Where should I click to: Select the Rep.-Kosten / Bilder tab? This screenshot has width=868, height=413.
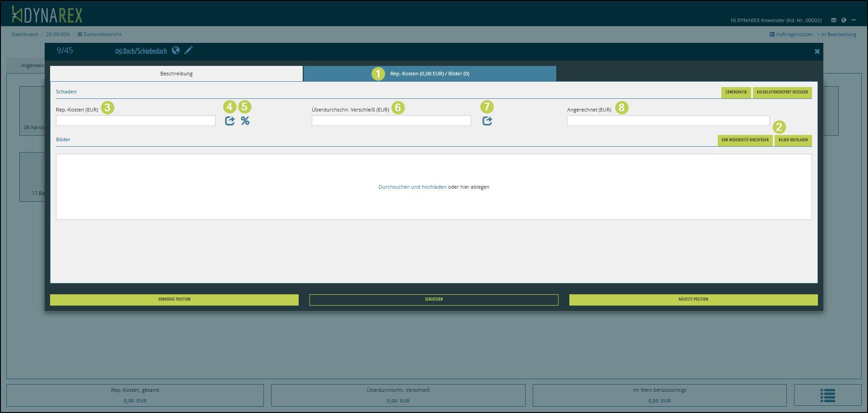click(429, 74)
